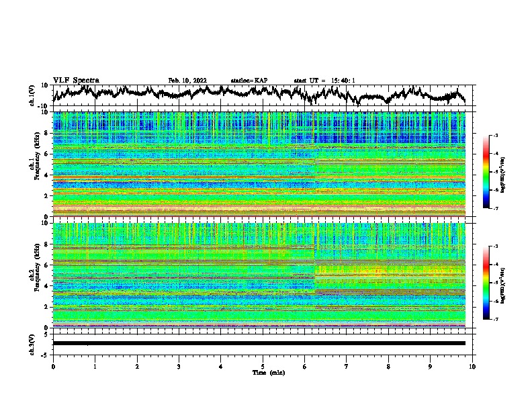The height and width of the screenshot is (411, 532).
Task: Click time axis tick label "7"
Action: click(x=347, y=367)
